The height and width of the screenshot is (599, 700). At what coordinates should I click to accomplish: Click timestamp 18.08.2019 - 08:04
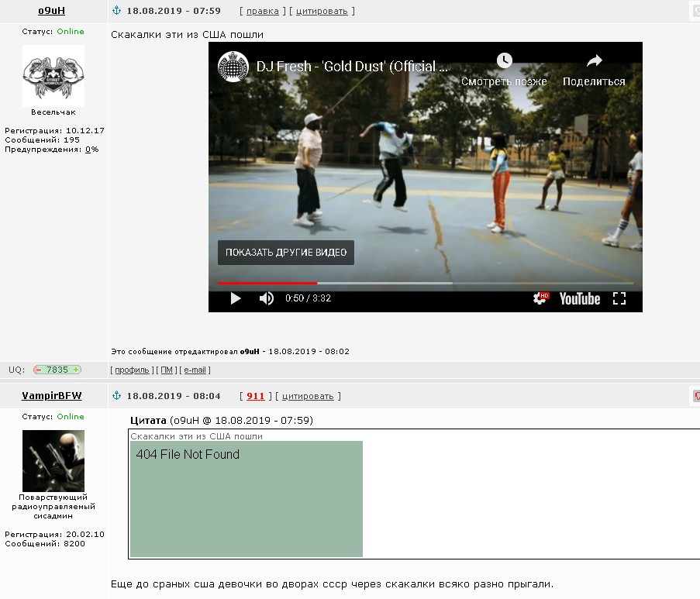tap(174, 396)
